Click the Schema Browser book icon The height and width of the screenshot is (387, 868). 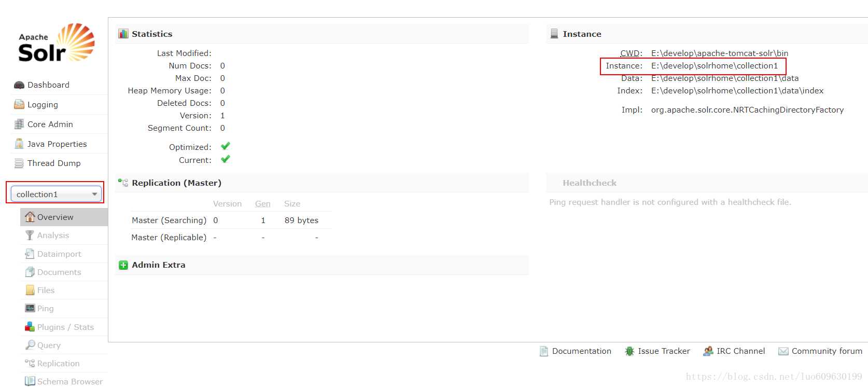[x=30, y=381]
